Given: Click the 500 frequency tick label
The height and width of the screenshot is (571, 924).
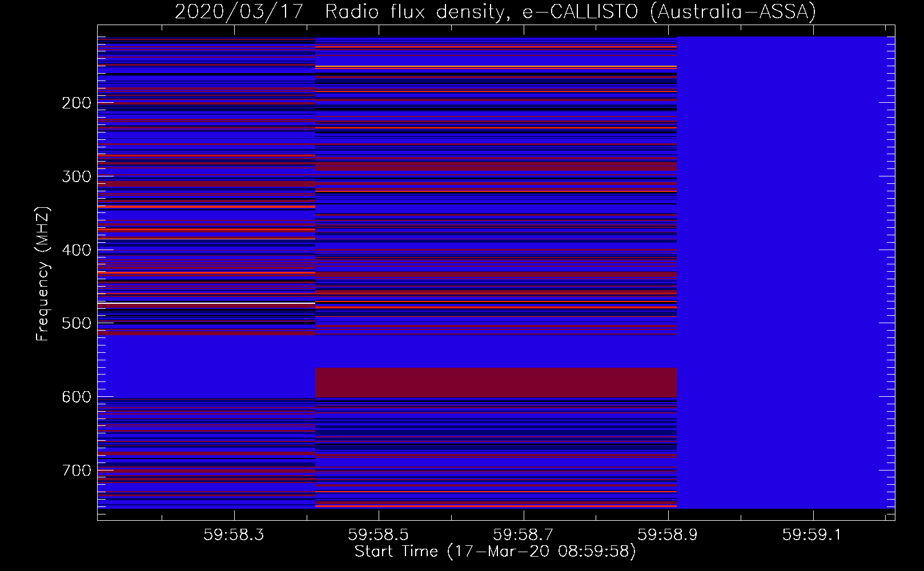Looking at the screenshot, I should (77, 323).
